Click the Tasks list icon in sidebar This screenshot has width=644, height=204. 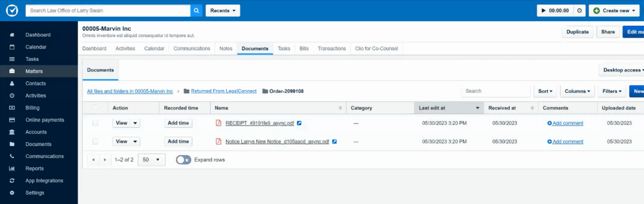[12, 59]
